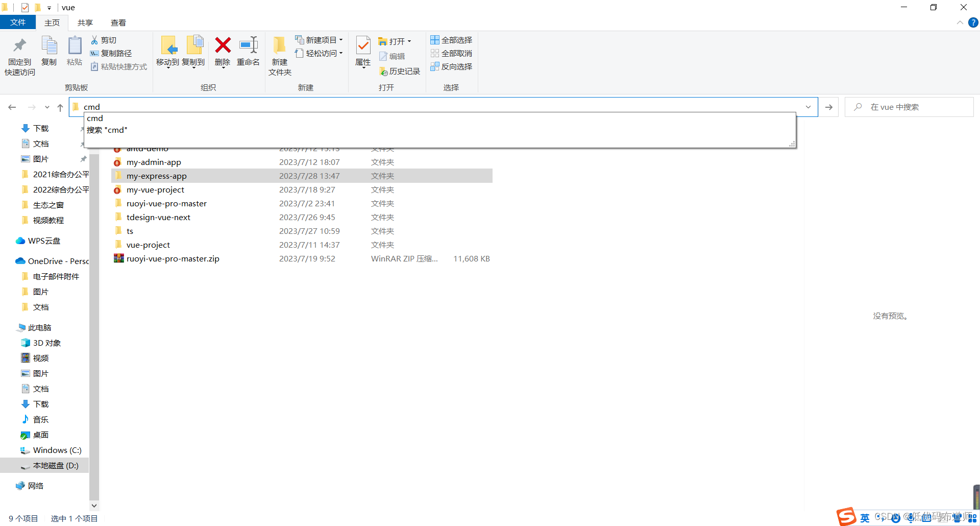Image resolution: width=980 pixels, height=526 pixels.
Task: Go back with the left arrow
Action: pos(12,107)
